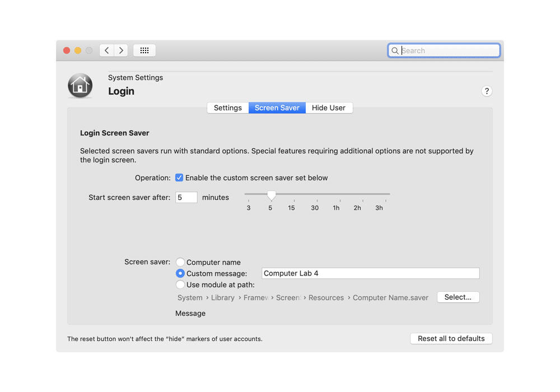
Task: Open the Hide User tab
Action: (329, 108)
